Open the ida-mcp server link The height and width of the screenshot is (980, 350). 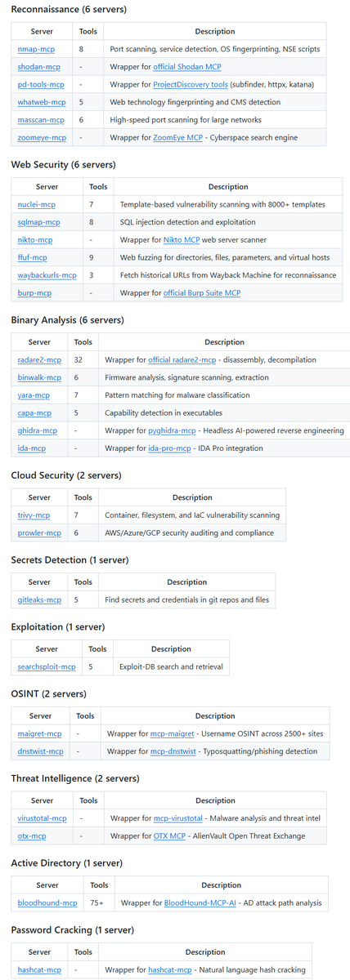pos(32,448)
